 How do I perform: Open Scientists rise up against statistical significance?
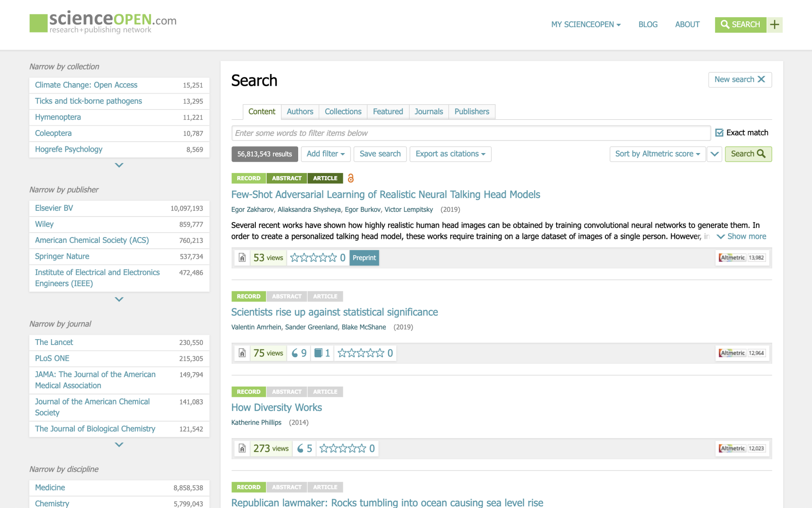pyautogui.click(x=334, y=312)
